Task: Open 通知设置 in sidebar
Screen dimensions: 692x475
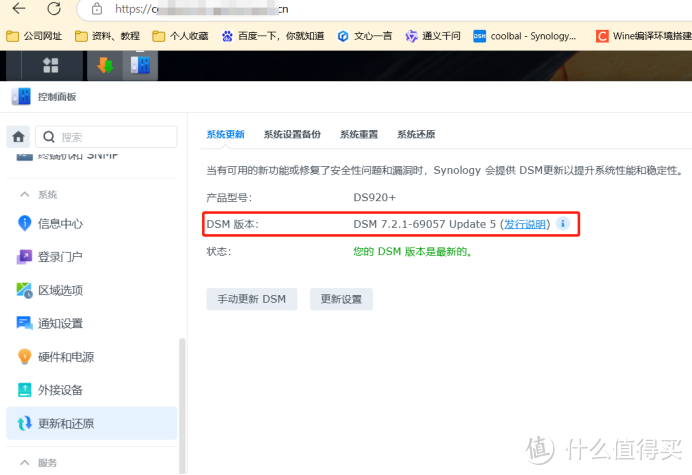Action: (92, 323)
